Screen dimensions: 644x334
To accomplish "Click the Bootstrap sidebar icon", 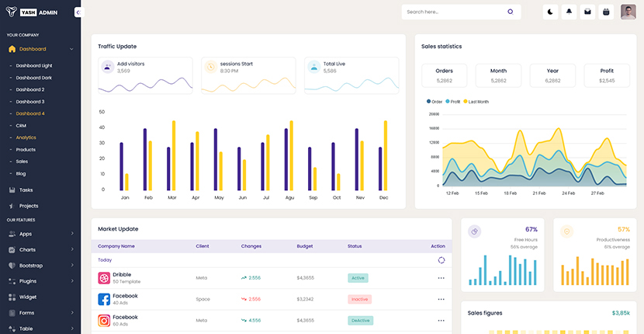I will [x=12, y=266].
